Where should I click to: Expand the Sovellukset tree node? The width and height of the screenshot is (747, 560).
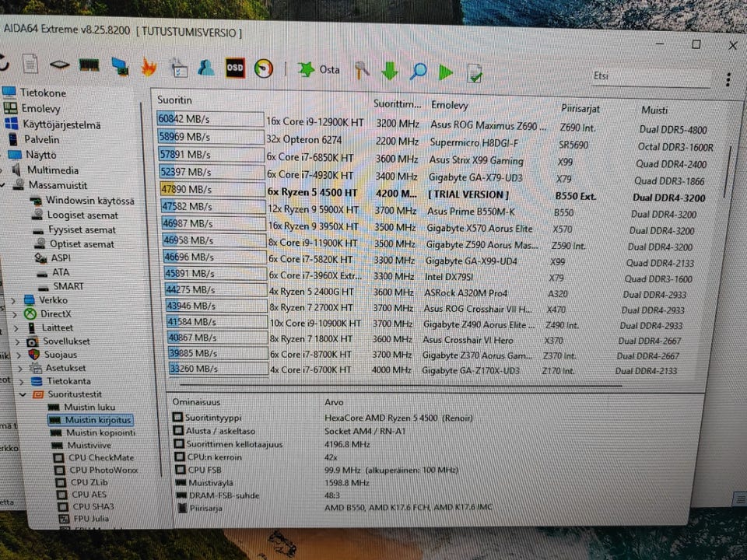point(18,341)
